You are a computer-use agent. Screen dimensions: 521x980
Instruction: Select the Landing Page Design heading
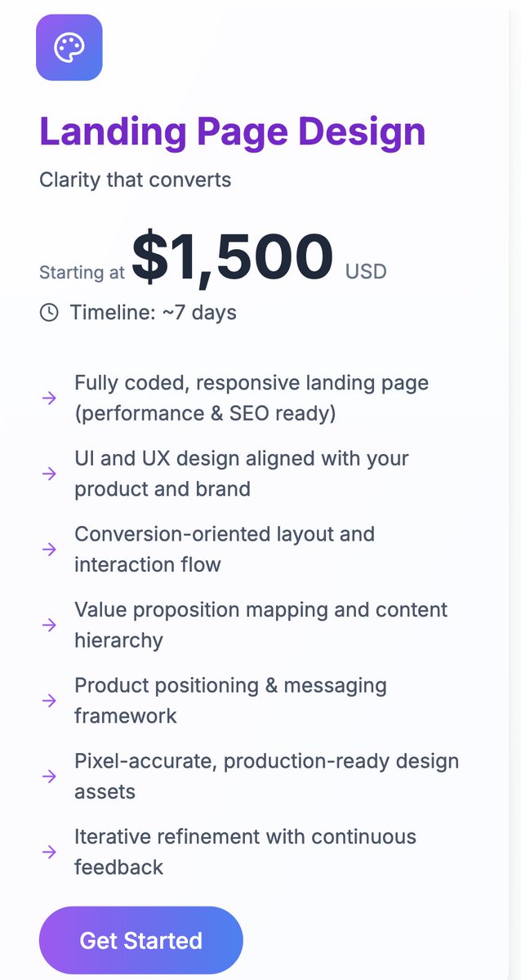pos(233,132)
